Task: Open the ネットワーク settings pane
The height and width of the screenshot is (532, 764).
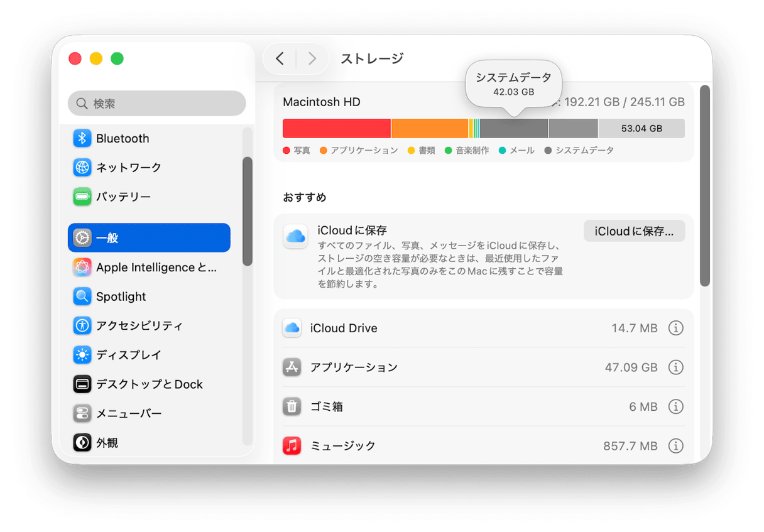Action: tap(149, 167)
